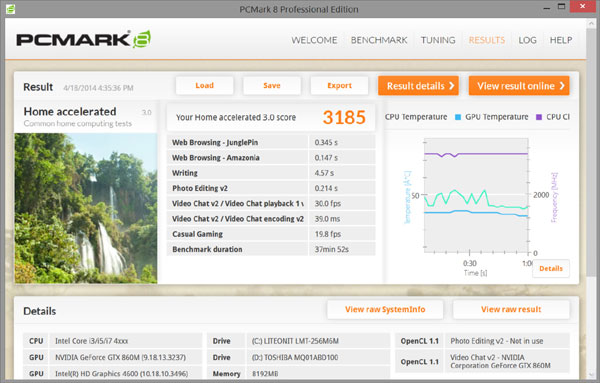
Task: Click the PCMark 8 logo
Action: (83, 39)
